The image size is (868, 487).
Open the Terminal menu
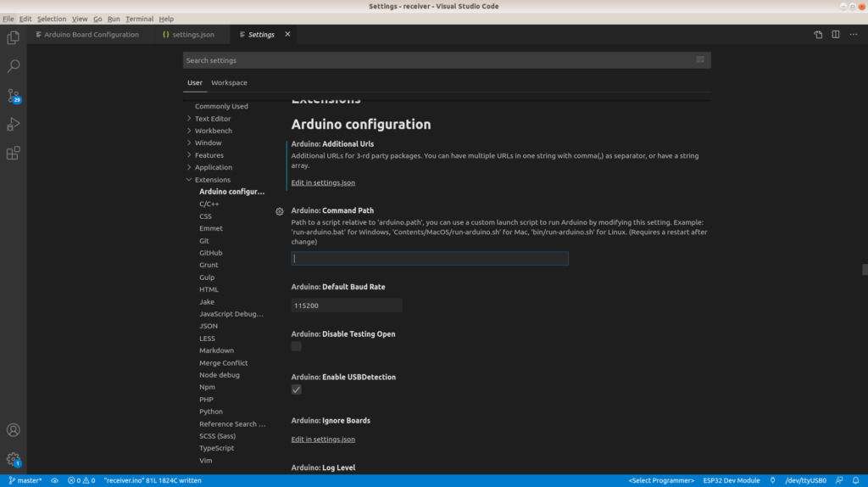tap(139, 19)
